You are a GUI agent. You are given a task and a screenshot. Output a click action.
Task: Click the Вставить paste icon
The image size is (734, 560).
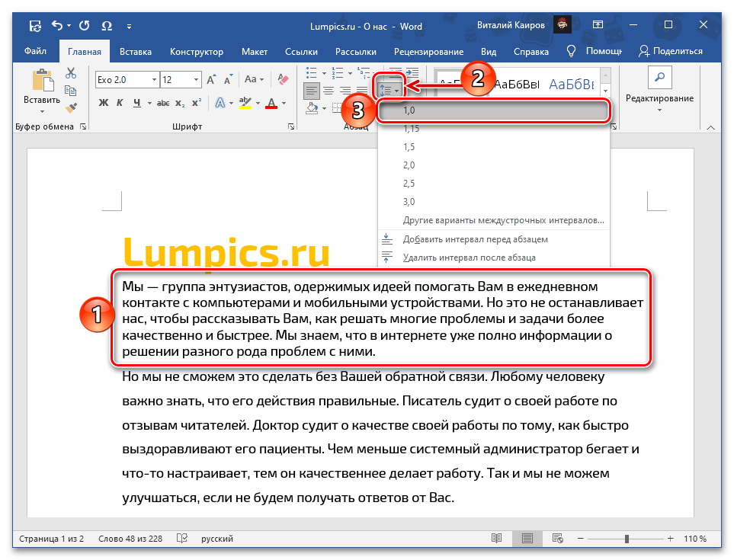pyautogui.click(x=42, y=80)
